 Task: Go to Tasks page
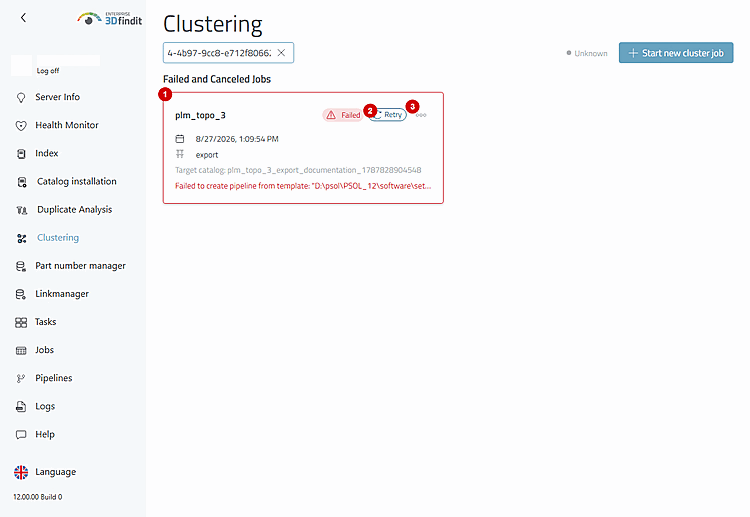click(x=45, y=322)
